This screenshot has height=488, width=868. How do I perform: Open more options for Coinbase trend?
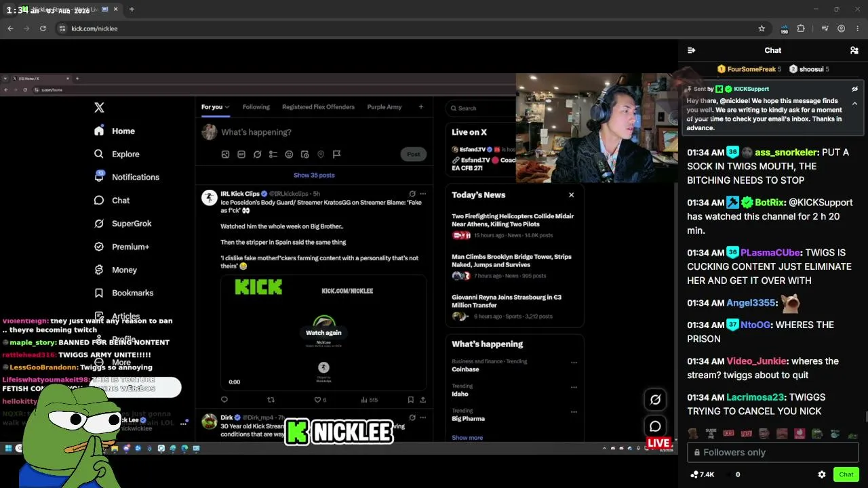[574, 363]
